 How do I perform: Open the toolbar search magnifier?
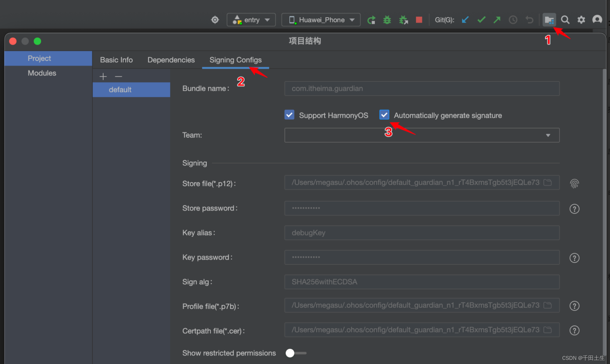[565, 20]
